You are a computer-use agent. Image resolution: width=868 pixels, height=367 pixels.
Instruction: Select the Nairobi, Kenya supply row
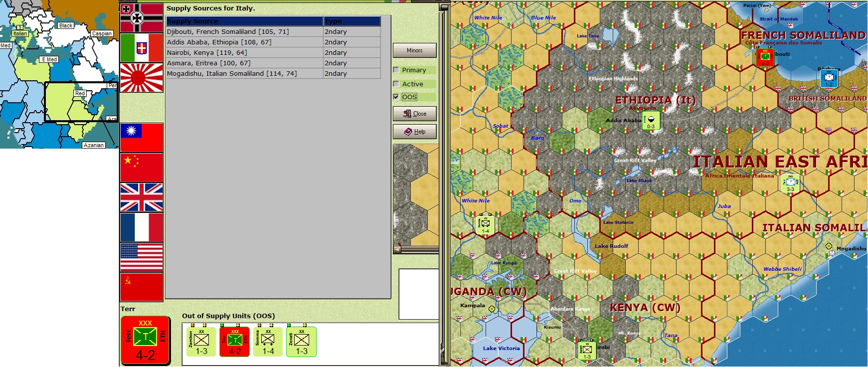(x=273, y=53)
